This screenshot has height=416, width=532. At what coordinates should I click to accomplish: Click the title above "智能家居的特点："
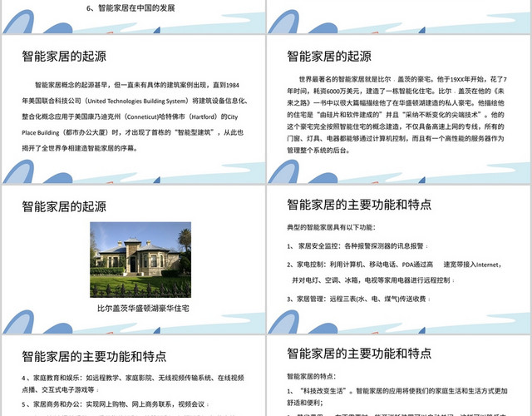[x=359, y=353]
